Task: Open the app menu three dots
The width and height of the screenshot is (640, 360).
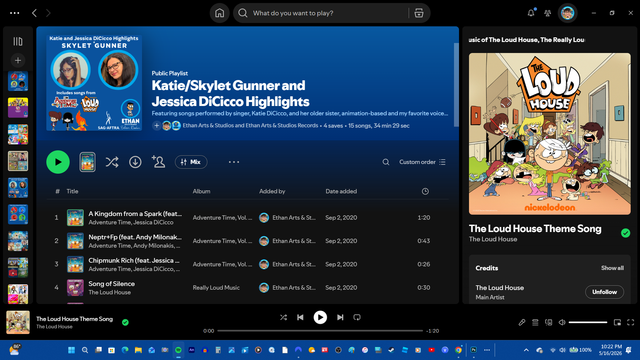Action: [x=15, y=13]
